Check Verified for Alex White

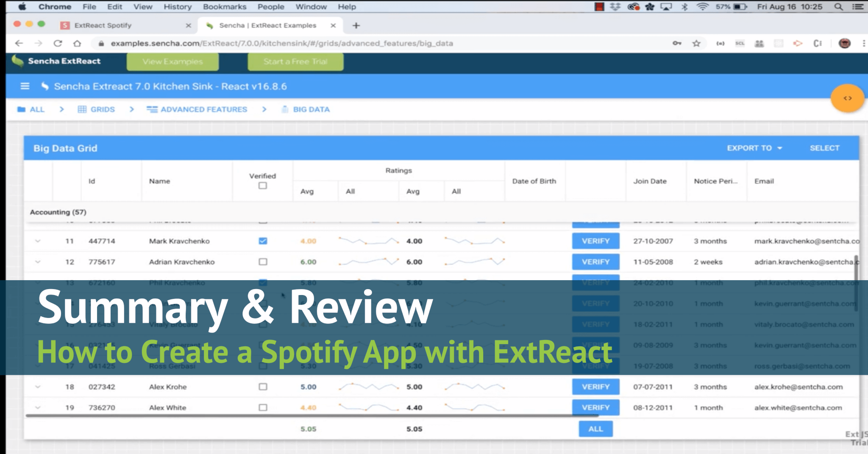263,407
